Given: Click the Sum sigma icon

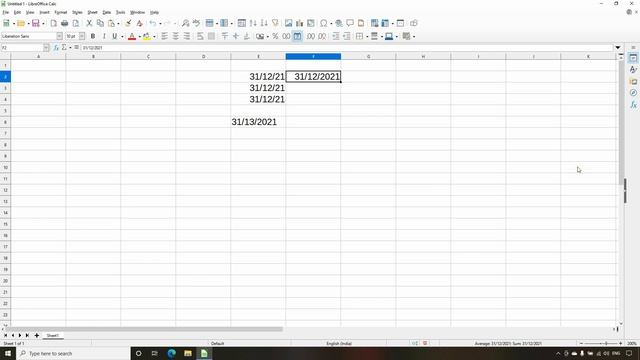Looking at the screenshot, I should click(64, 47).
